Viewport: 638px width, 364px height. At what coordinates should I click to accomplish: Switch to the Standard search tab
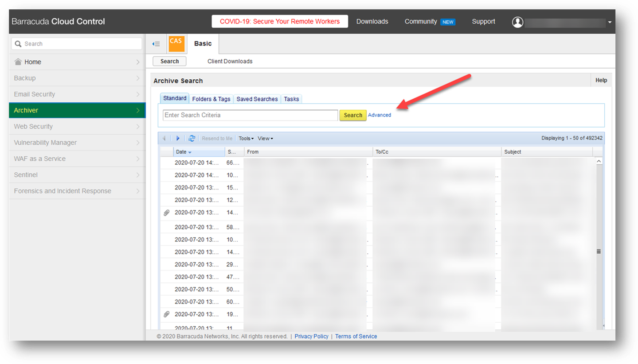174,98
